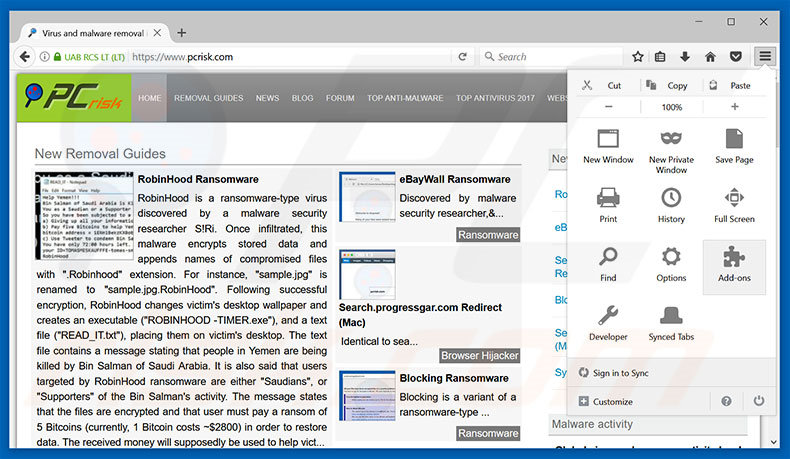Click the bookmark star icon
The height and width of the screenshot is (459, 790).
638,56
